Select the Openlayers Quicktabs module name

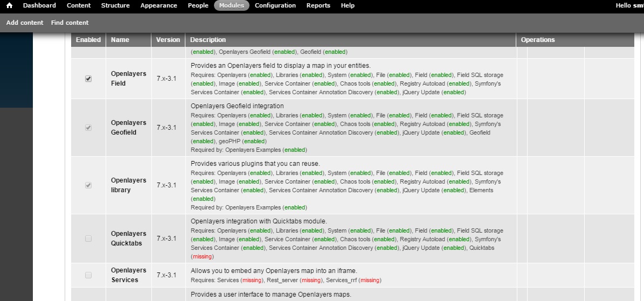point(129,238)
